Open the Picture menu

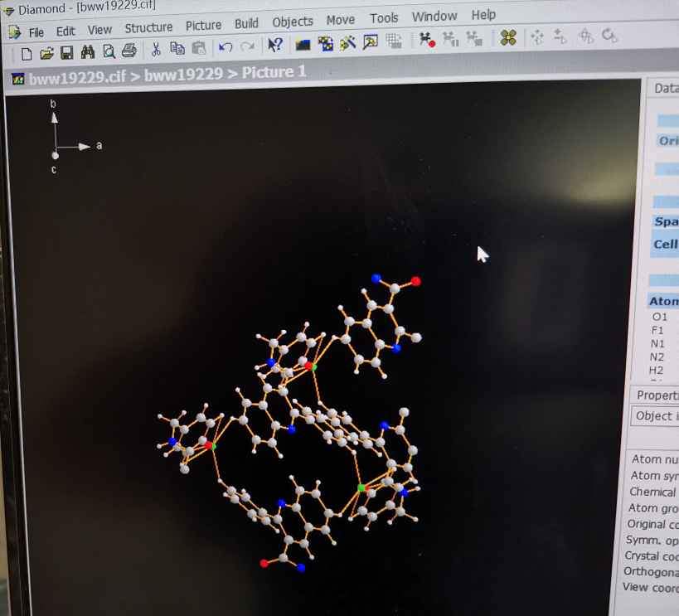point(203,26)
